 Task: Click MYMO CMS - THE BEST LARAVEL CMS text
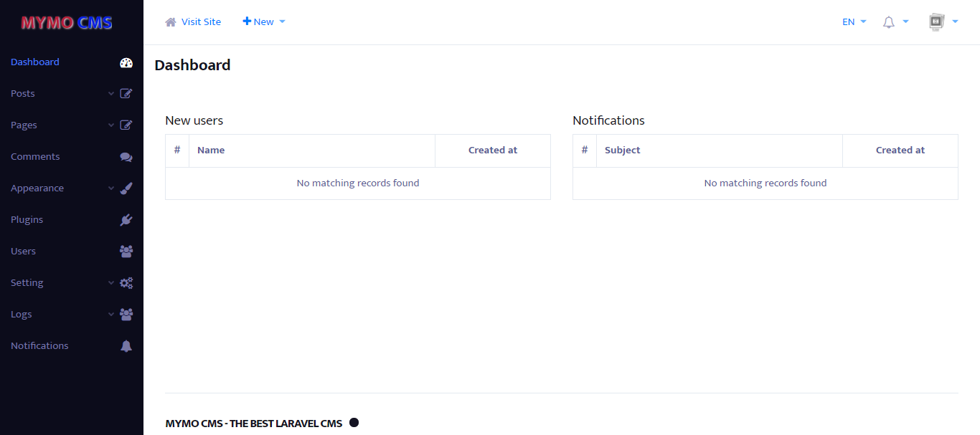click(x=254, y=424)
